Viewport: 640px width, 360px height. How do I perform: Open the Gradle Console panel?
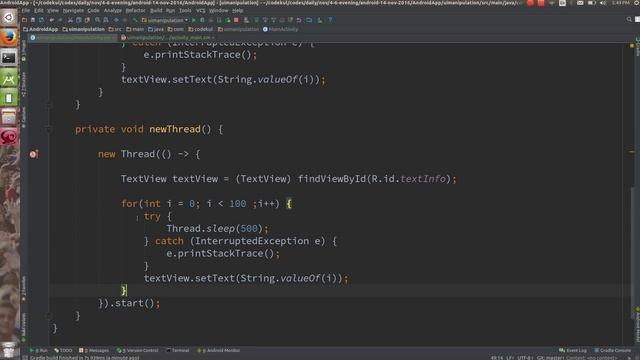point(612,350)
